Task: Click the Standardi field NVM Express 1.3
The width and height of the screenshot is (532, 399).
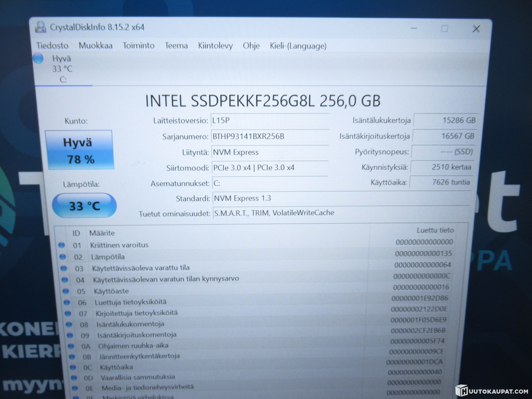Action: 342,198
